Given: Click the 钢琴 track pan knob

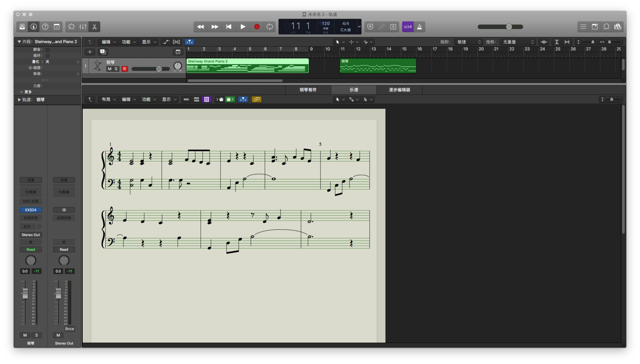Looking at the screenshot, I should (178, 66).
